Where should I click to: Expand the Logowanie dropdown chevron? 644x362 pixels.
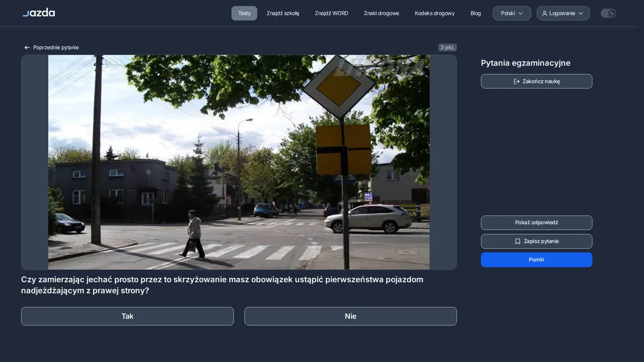click(581, 13)
